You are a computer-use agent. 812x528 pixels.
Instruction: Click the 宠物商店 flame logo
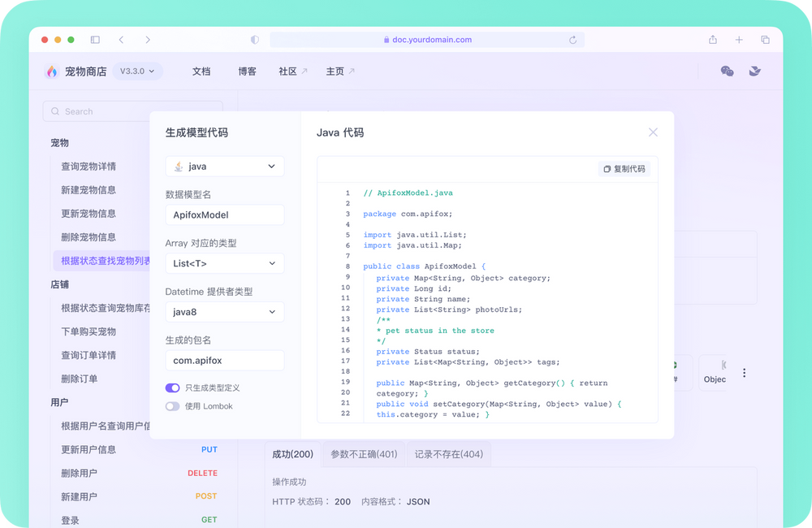click(52, 71)
